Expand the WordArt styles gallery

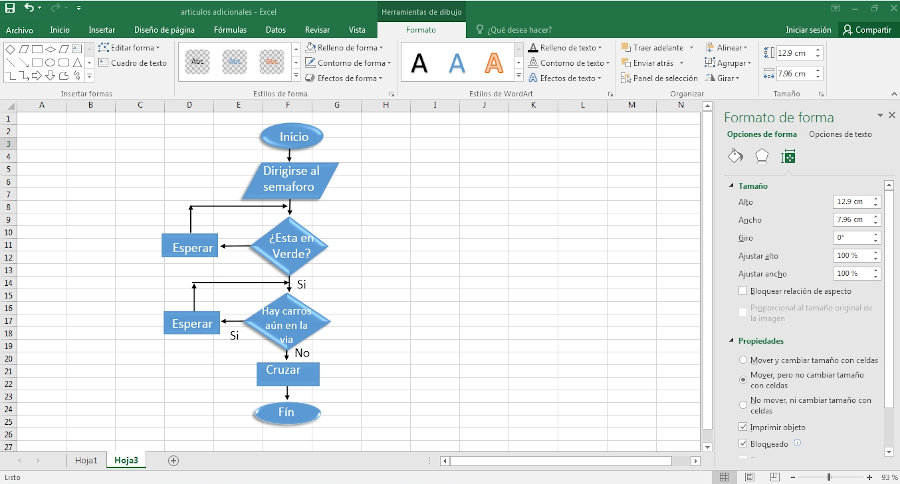point(518,76)
